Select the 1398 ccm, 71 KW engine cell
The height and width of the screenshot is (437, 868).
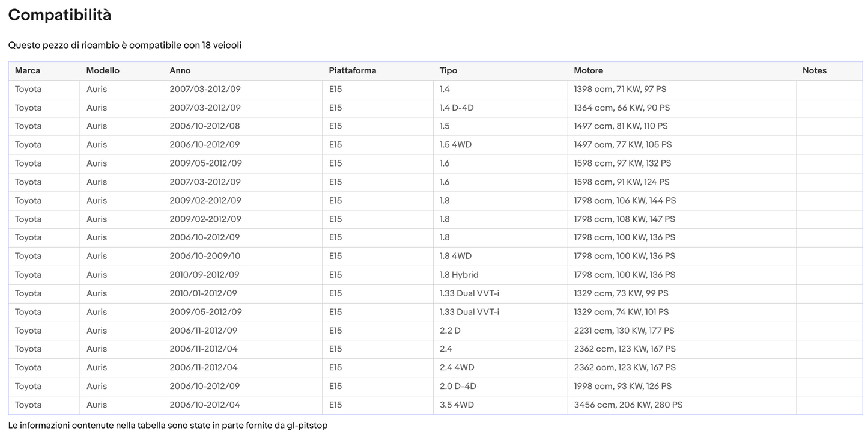pyautogui.click(x=620, y=89)
